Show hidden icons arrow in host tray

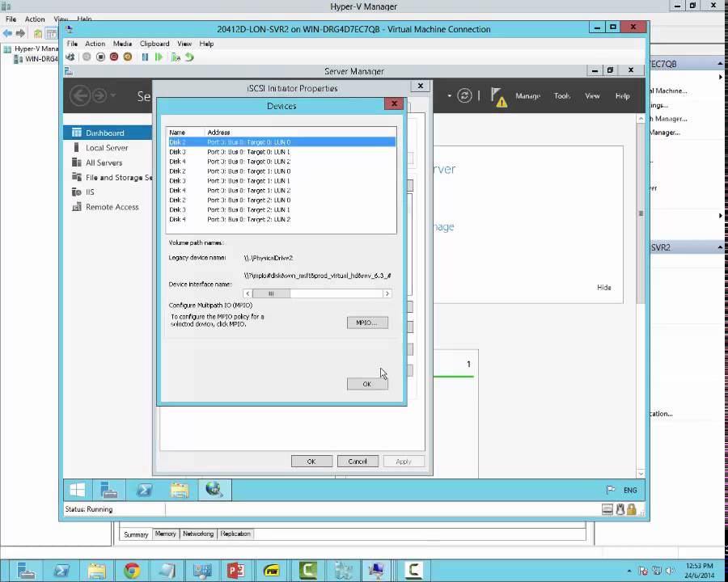click(629, 571)
